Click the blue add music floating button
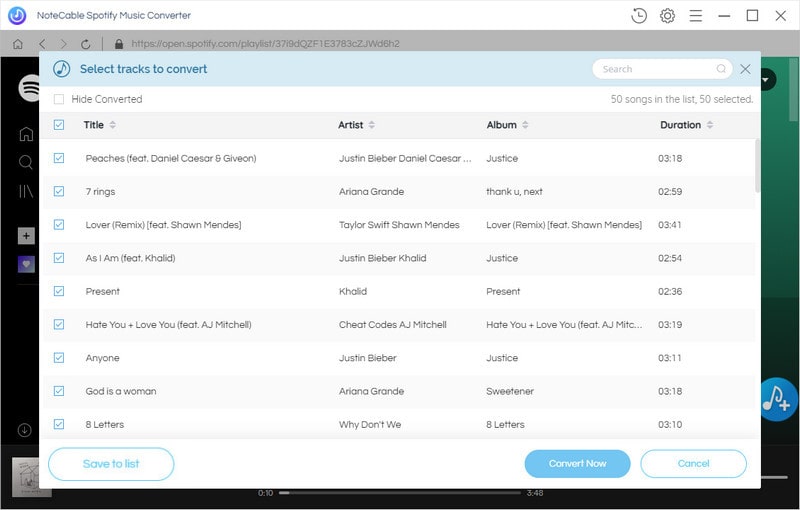Screen dimensions: 800x510 (x=779, y=399)
